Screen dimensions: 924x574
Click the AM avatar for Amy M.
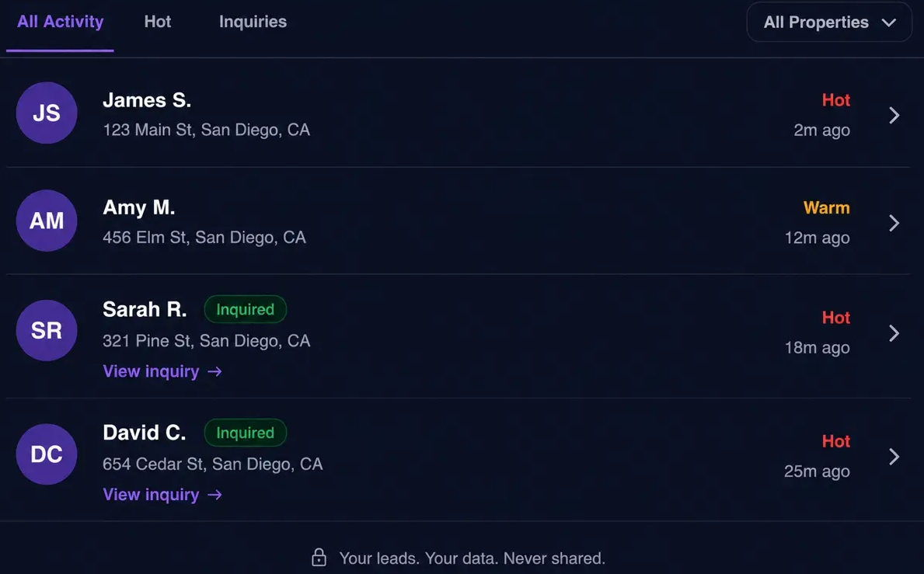pyautogui.click(x=47, y=221)
